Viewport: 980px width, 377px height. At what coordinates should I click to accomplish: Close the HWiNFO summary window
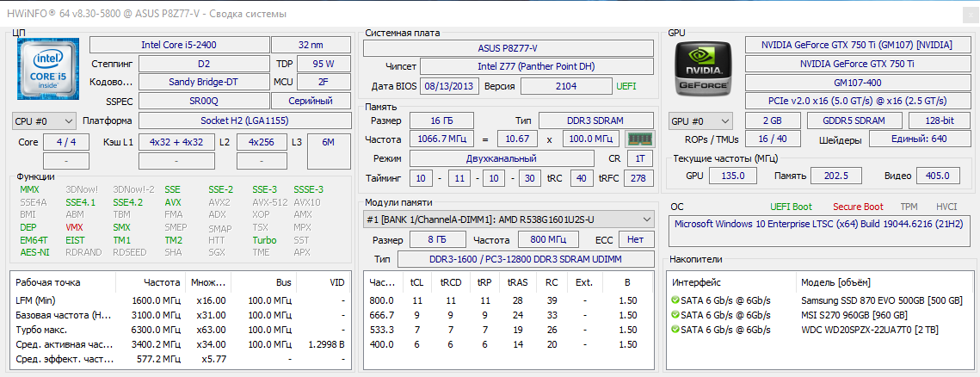click(x=970, y=13)
